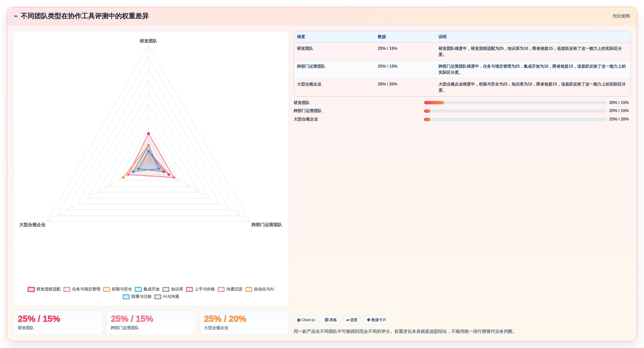Click the 大型合规企业 progress bar

pos(515,119)
